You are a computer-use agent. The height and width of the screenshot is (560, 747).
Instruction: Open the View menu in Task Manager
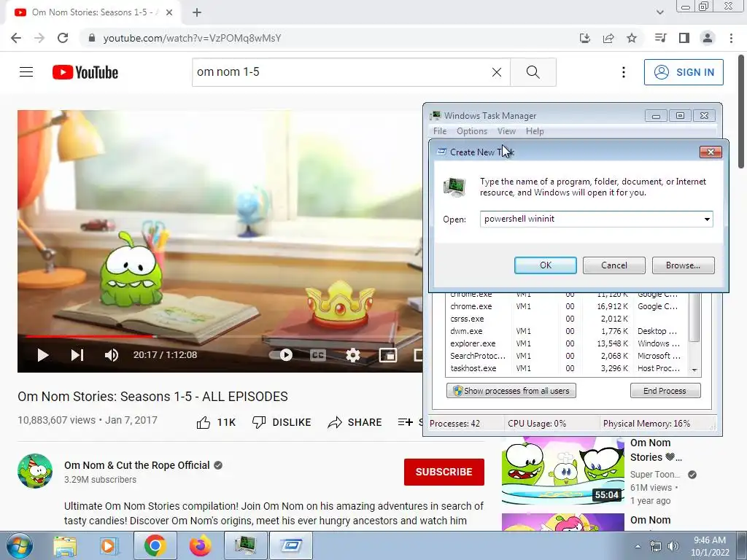506,131
